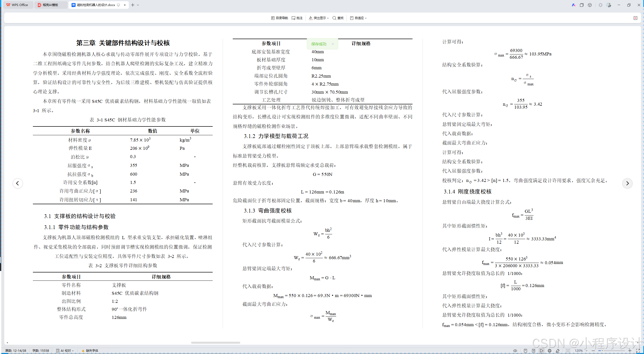Click the chapter heading 第三章 关键部件结构设计与校核

click(x=123, y=43)
